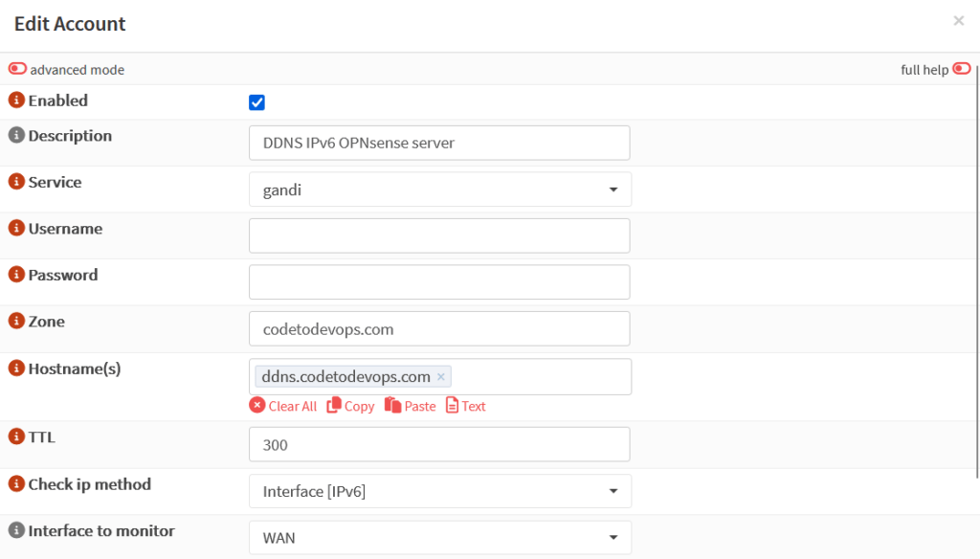Expand the Check ip method dropdown
This screenshot has height=559, width=980.
(x=439, y=491)
